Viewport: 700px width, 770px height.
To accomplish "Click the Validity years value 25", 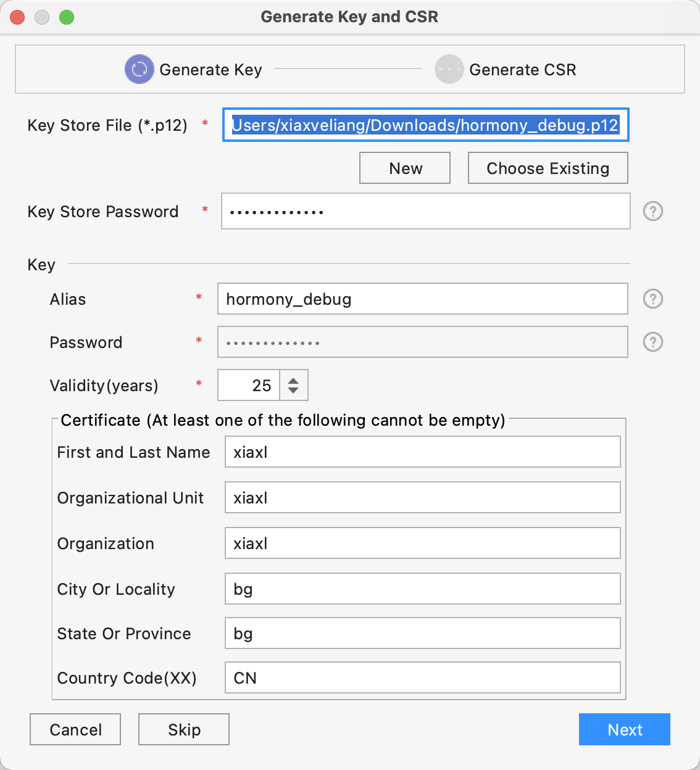I will coord(249,385).
